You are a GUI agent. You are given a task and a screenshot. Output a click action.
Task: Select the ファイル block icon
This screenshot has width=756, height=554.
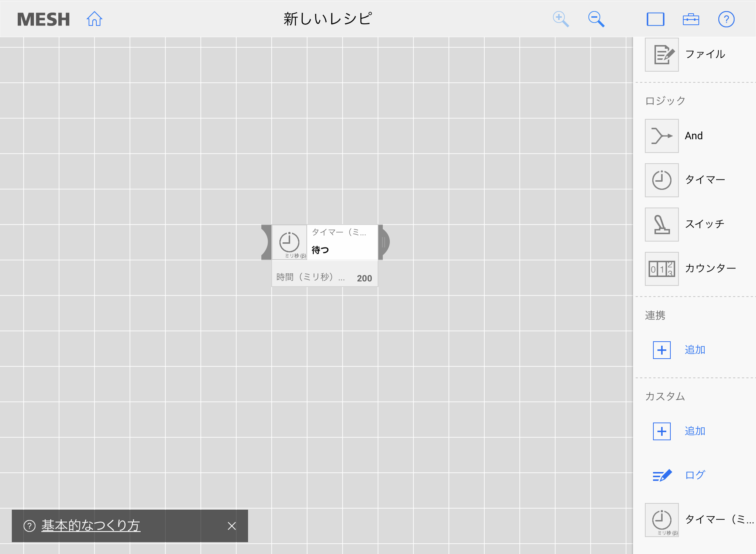point(662,55)
